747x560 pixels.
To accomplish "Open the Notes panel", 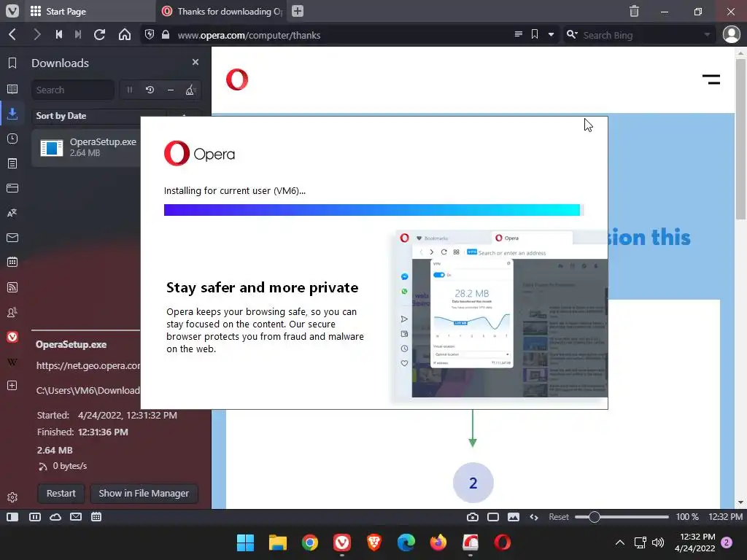I will (12, 163).
